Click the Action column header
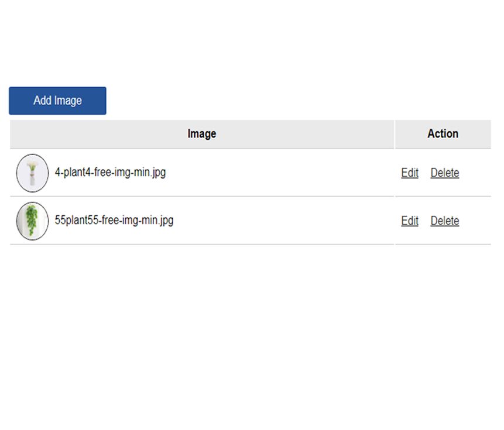Image resolution: width=504 pixels, height=430 pixels. click(443, 134)
